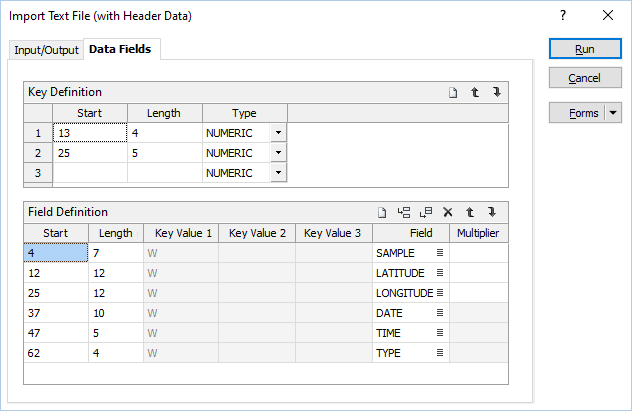The image size is (640, 416).
Task: Open the field list for LONGITUDE
Action: point(440,293)
